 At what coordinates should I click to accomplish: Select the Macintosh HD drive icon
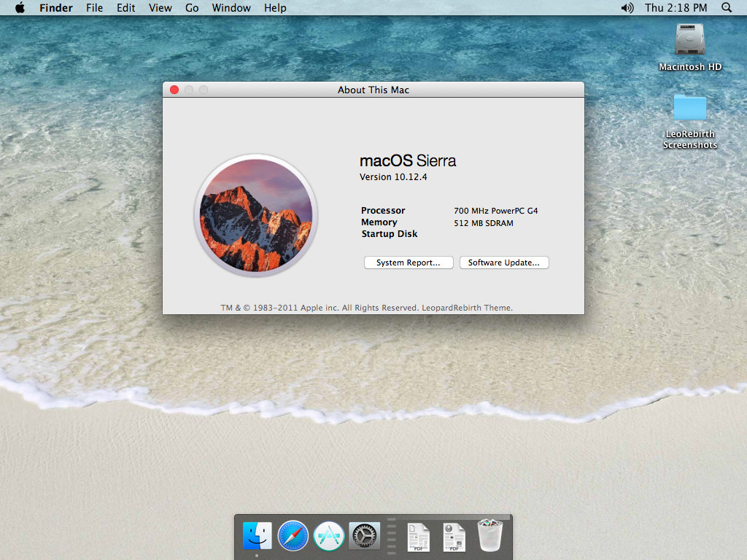pyautogui.click(x=689, y=41)
